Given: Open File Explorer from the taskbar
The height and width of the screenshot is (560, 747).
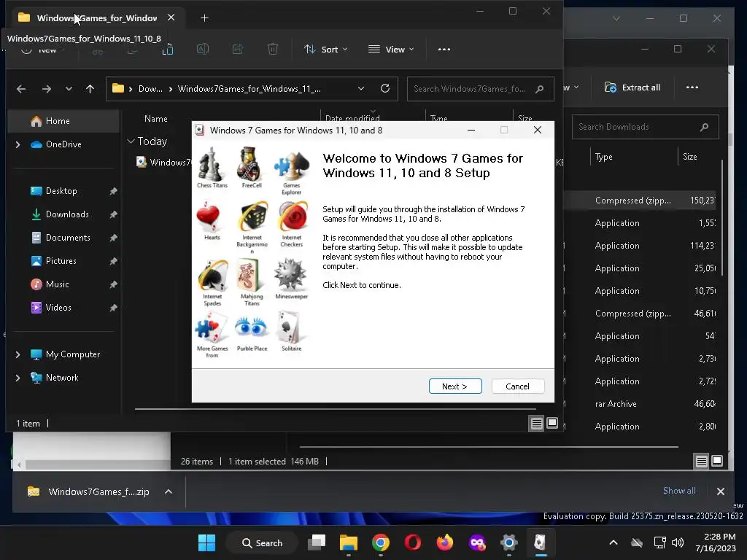Looking at the screenshot, I should (348, 542).
